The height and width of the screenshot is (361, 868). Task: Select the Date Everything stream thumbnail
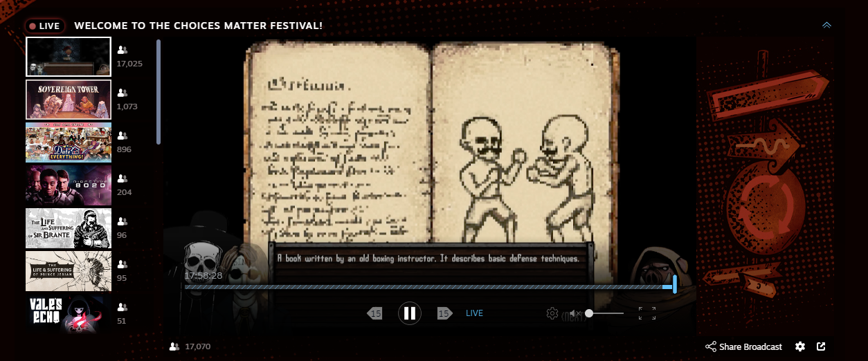coord(69,142)
